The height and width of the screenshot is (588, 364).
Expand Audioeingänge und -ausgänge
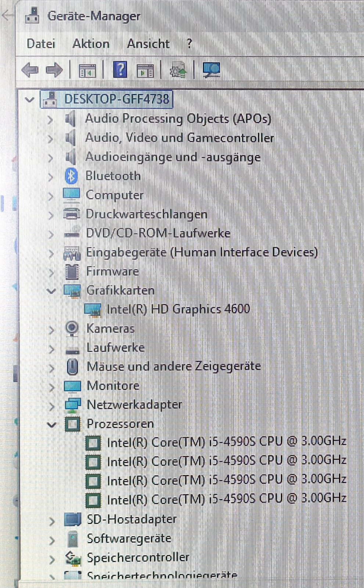[50, 158]
